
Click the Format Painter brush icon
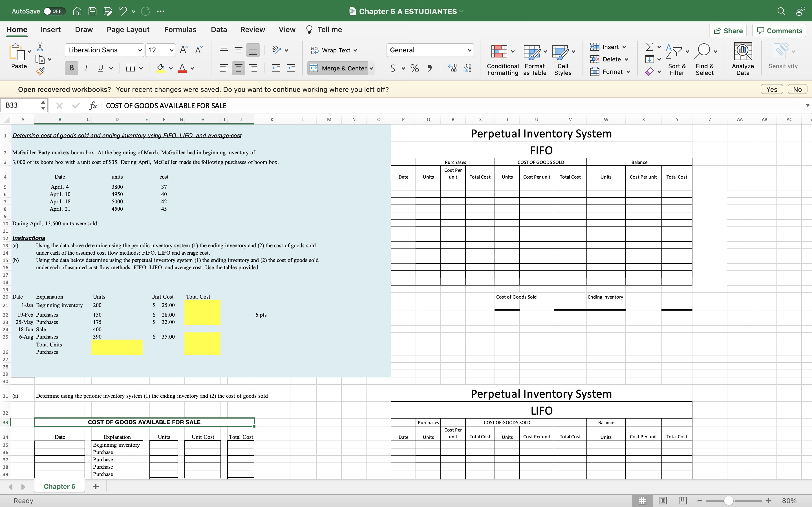coord(40,71)
